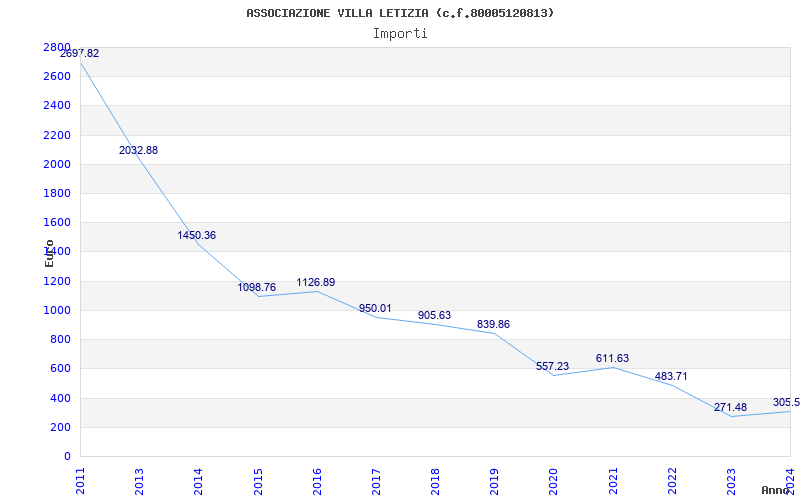
Task: Select the 2015 x-axis label
Action: [258, 481]
